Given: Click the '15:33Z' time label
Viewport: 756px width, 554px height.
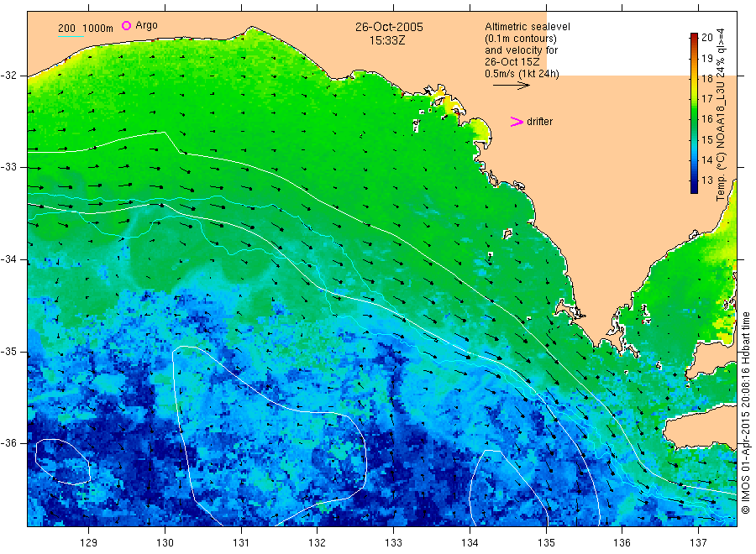Looking at the screenshot, I should click(x=387, y=41).
